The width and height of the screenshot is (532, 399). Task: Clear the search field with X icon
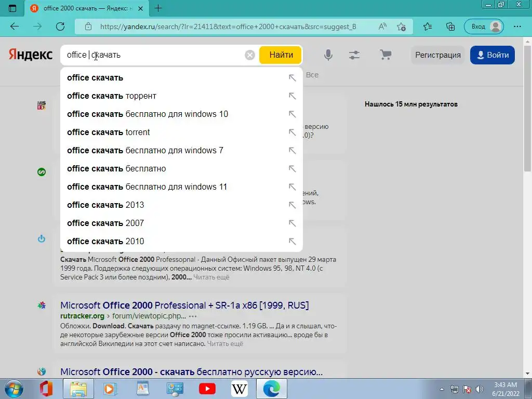tap(250, 55)
